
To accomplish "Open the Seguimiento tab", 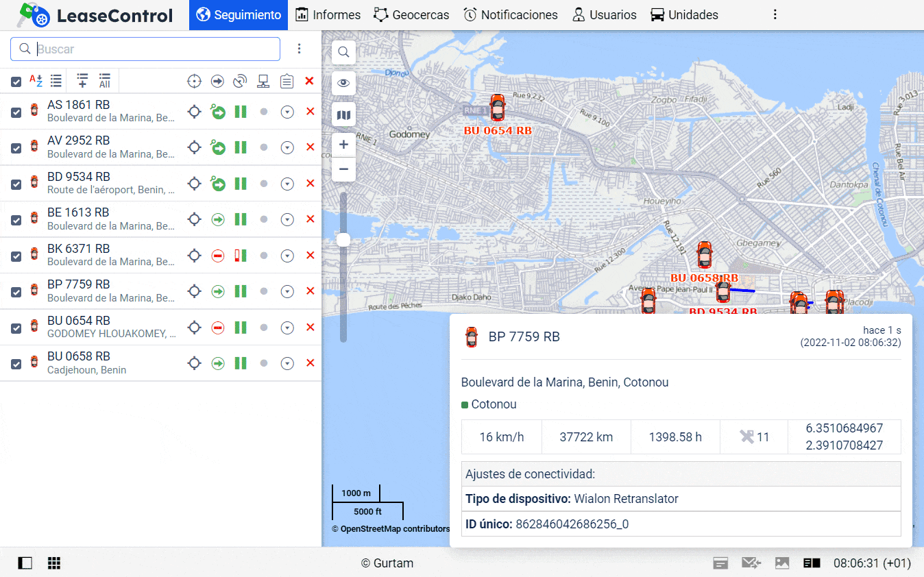I will (239, 15).
